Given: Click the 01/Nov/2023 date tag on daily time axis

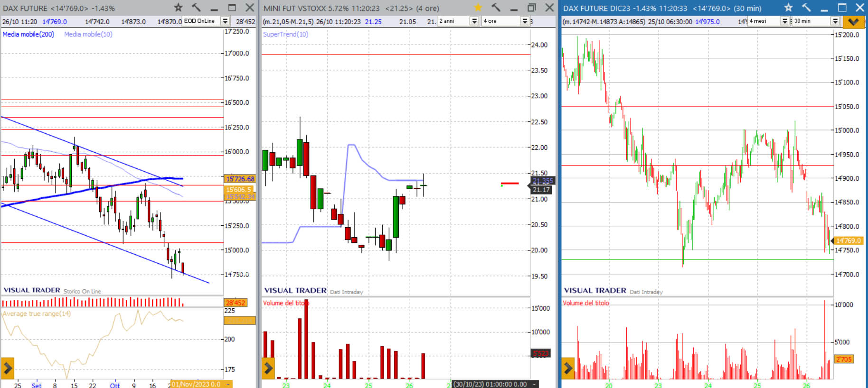Looking at the screenshot, I should pos(200,384).
